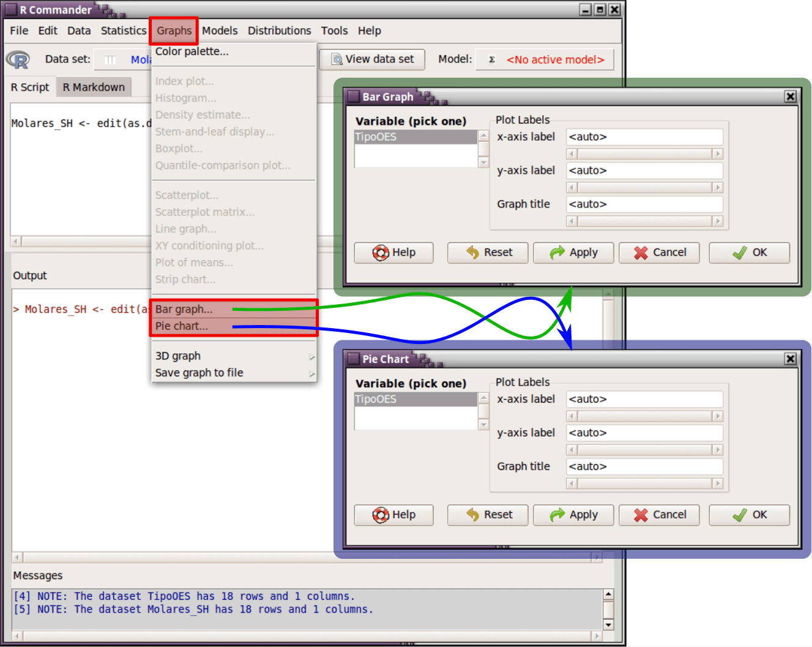Image resolution: width=812 pixels, height=647 pixels.
Task: Minimize the R Commander window
Action: [x=586, y=10]
